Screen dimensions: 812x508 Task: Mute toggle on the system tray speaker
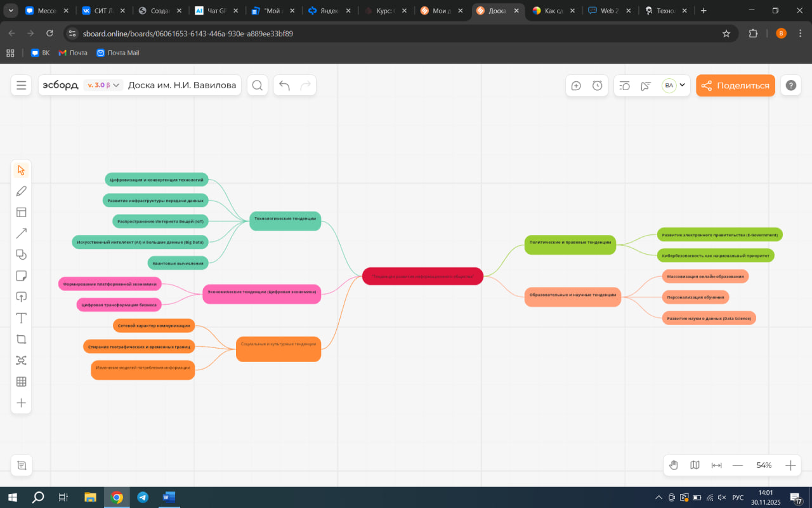[721, 498]
